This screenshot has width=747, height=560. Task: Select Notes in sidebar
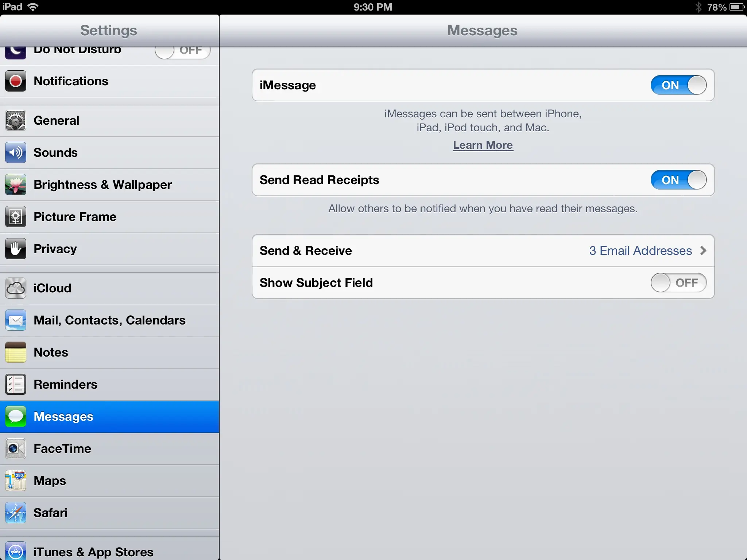click(x=109, y=352)
